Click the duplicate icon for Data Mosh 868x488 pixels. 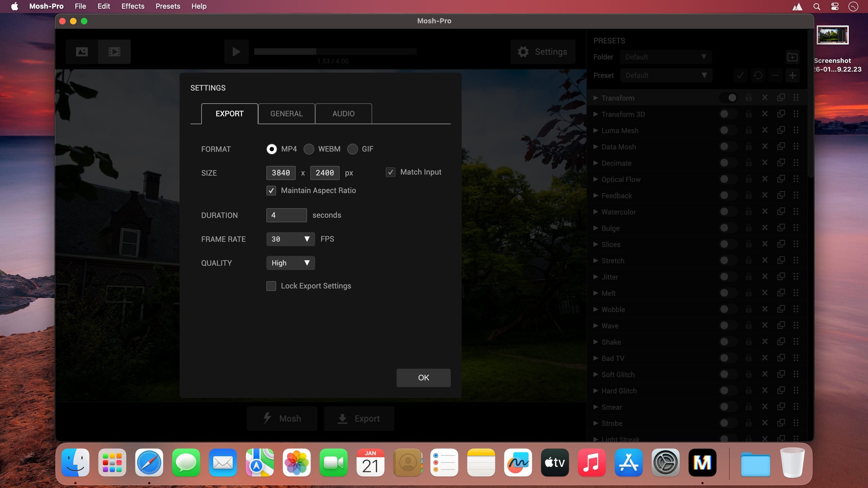coord(781,146)
